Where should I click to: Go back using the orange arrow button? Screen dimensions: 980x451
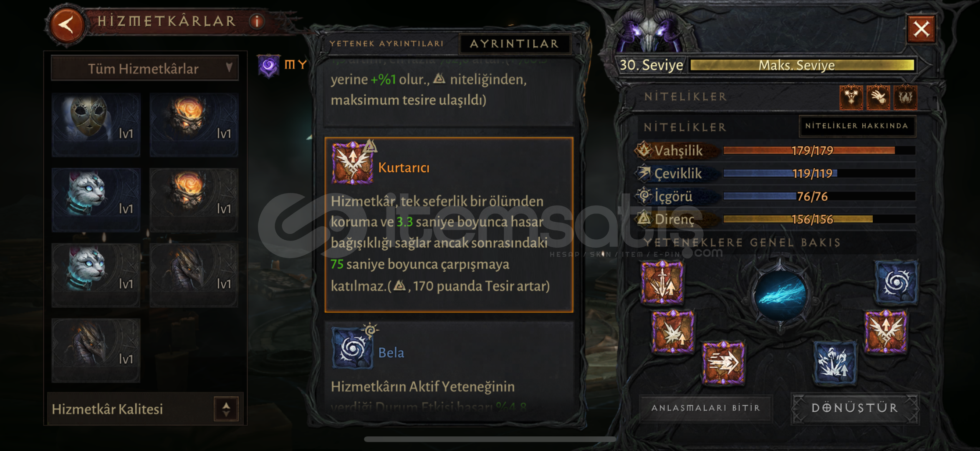pyautogui.click(x=67, y=24)
